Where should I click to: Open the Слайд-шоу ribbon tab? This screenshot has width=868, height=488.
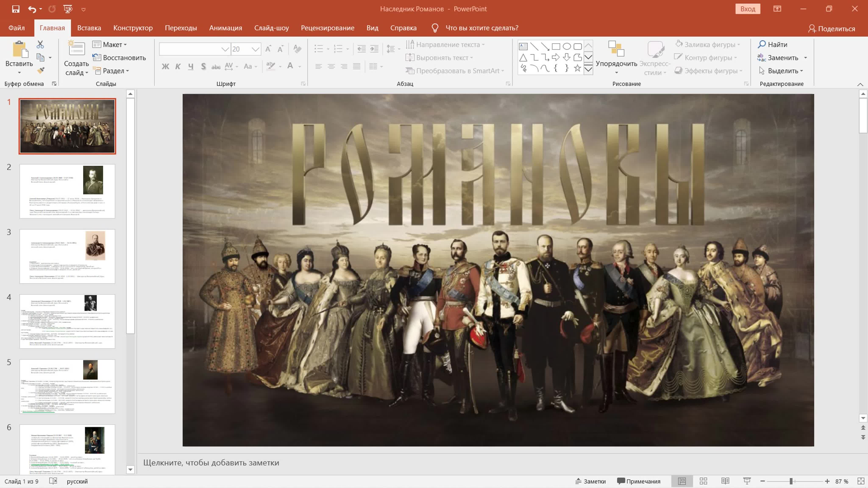[x=272, y=28]
